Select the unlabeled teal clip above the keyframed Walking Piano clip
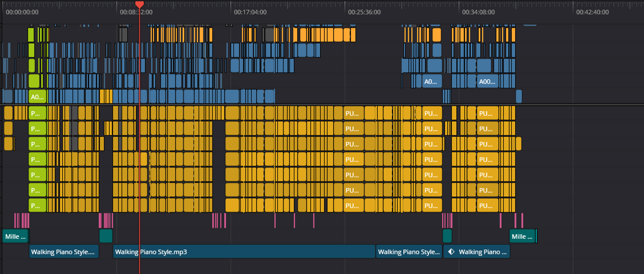 [x=447, y=236]
